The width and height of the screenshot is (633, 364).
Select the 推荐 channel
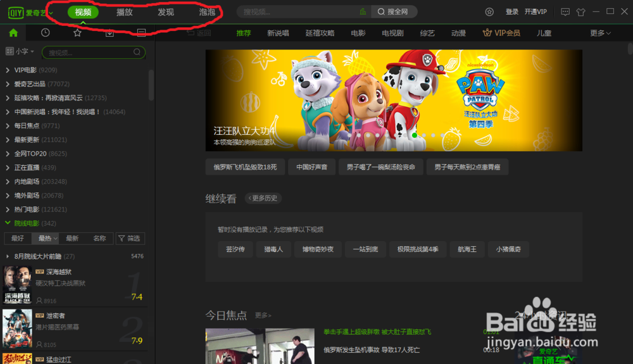244,33
